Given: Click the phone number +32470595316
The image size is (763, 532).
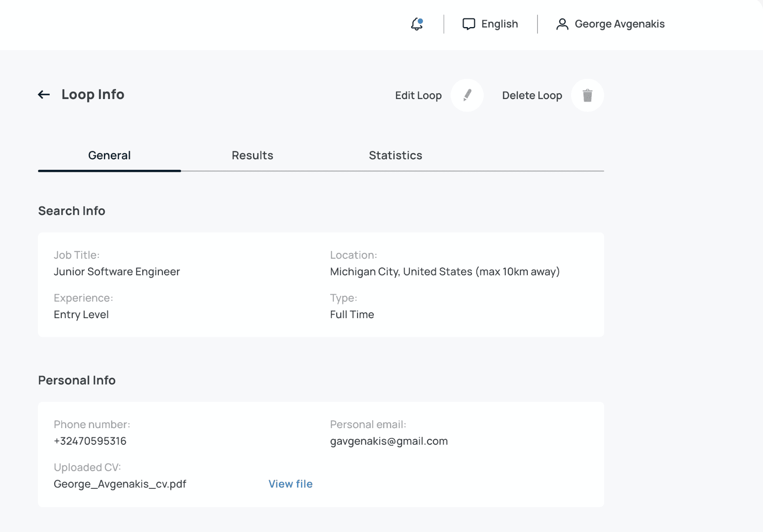Looking at the screenshot, I should pos(90,441).
